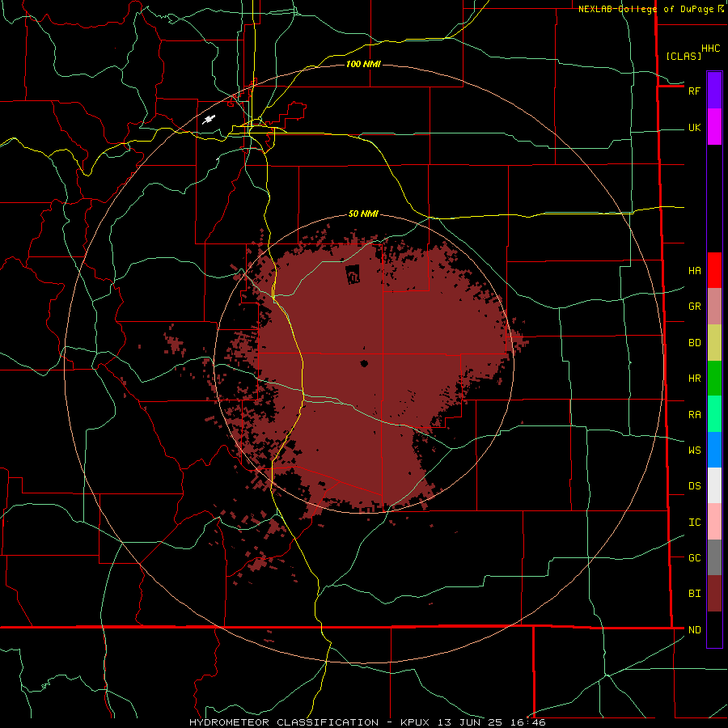The image size is (728, 728).
Task: Click the red HA legend swatch
Action: (x=714, y=270)
